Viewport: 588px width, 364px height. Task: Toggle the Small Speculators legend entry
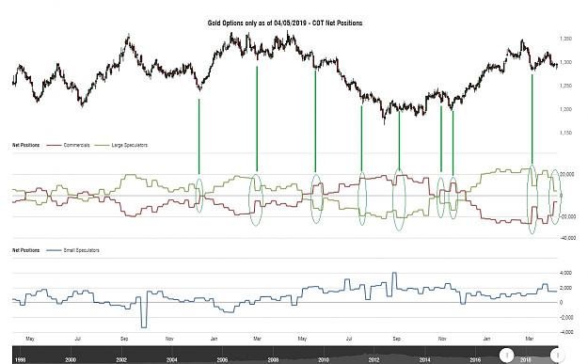tap(81, 250)
